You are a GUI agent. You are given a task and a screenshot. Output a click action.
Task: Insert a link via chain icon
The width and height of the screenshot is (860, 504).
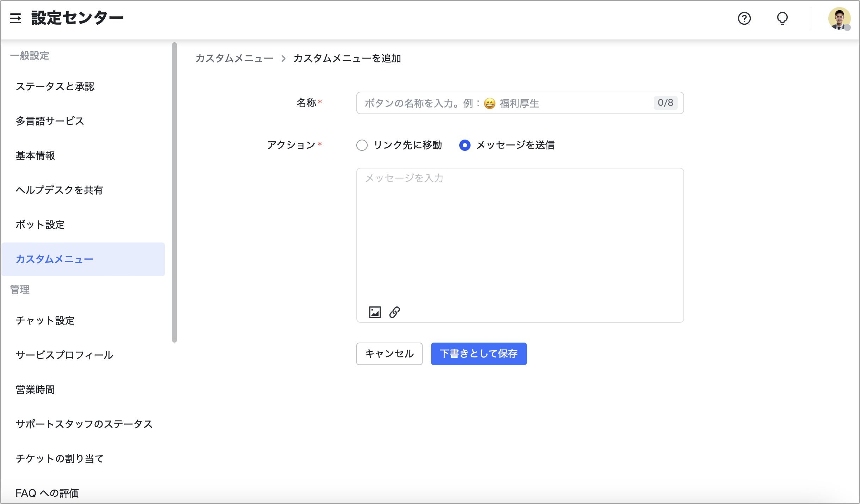click(x=394, y=312)
